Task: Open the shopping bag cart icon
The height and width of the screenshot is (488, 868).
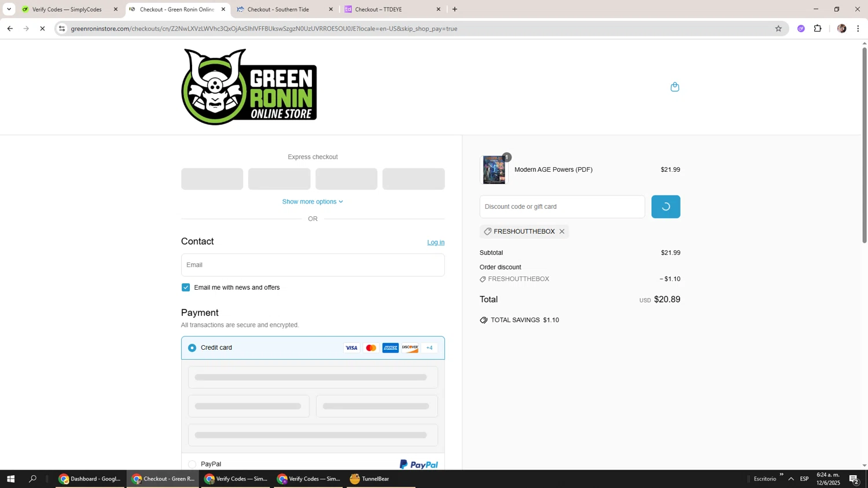Action: (675, 87)
